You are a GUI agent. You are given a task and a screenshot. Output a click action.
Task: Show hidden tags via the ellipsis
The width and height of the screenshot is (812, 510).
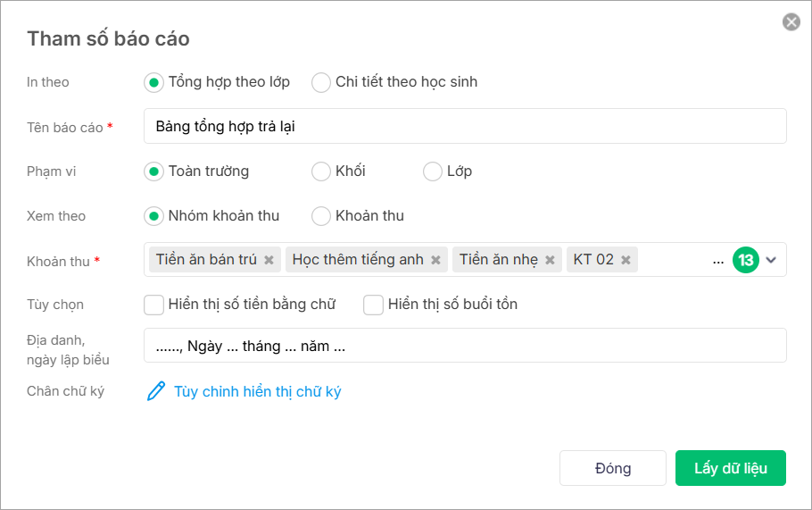point(718,261)
